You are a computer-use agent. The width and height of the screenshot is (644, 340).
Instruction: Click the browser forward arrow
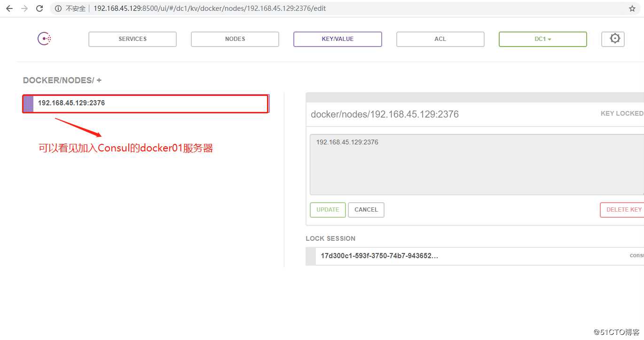tap(24, 8)
